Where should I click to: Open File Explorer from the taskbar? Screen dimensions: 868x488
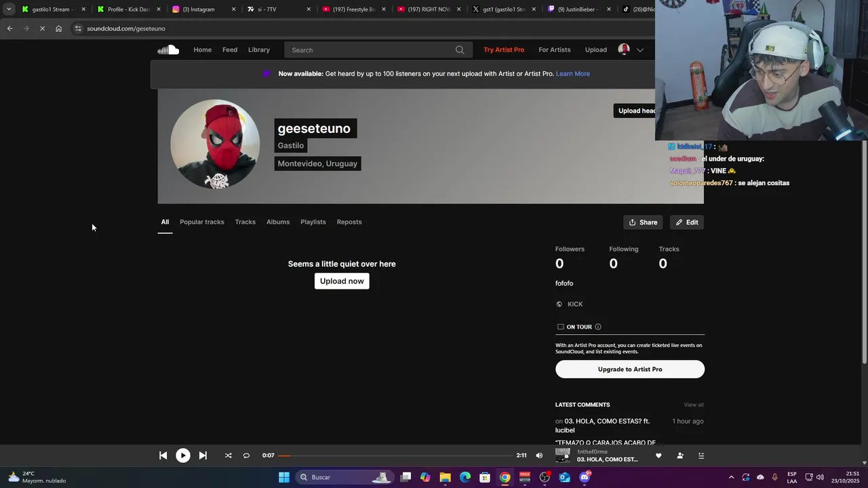coord(445,477)
